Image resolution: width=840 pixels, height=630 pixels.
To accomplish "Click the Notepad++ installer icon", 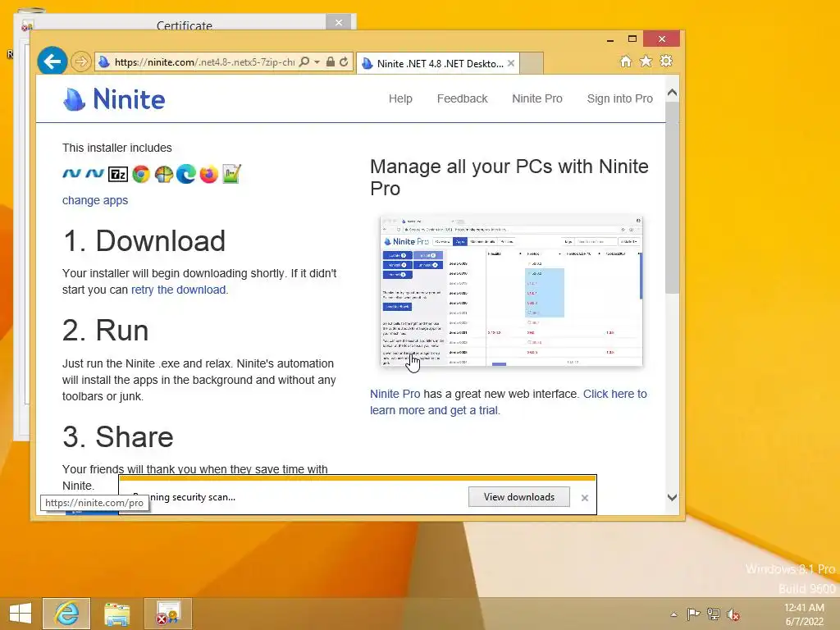I will coord(231,174).
